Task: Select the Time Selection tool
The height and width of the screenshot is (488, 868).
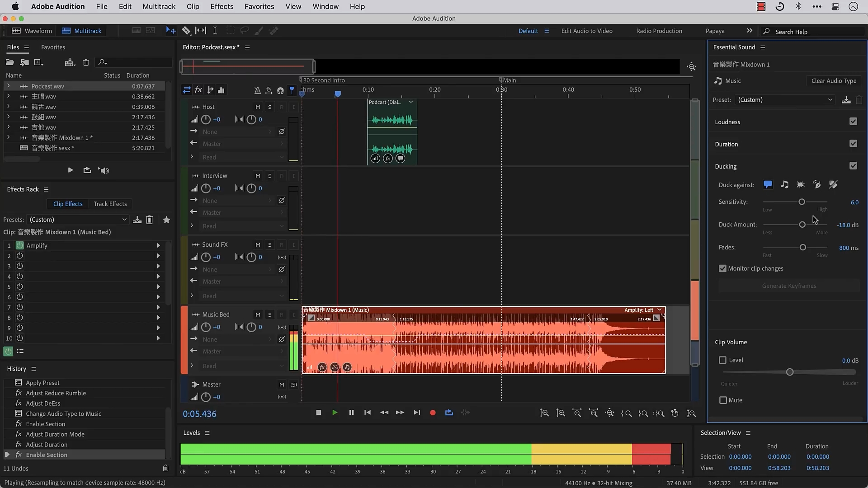Action: click(x=215, y=31)
